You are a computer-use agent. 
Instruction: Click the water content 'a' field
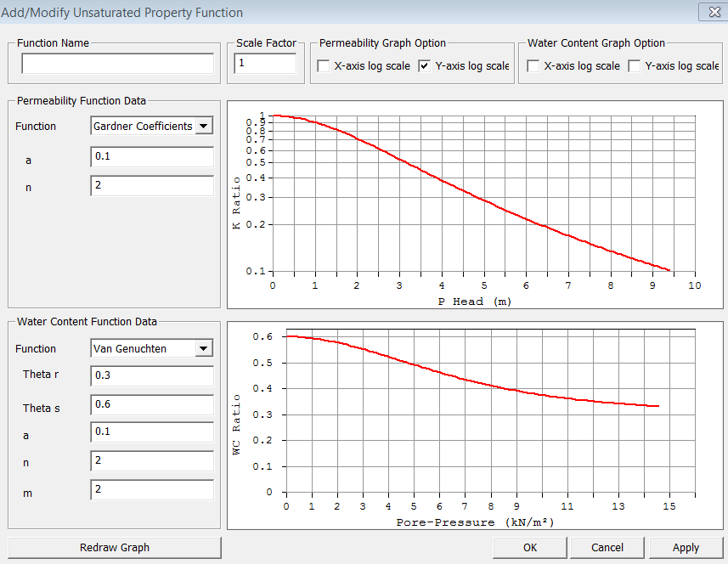(152, 432)
